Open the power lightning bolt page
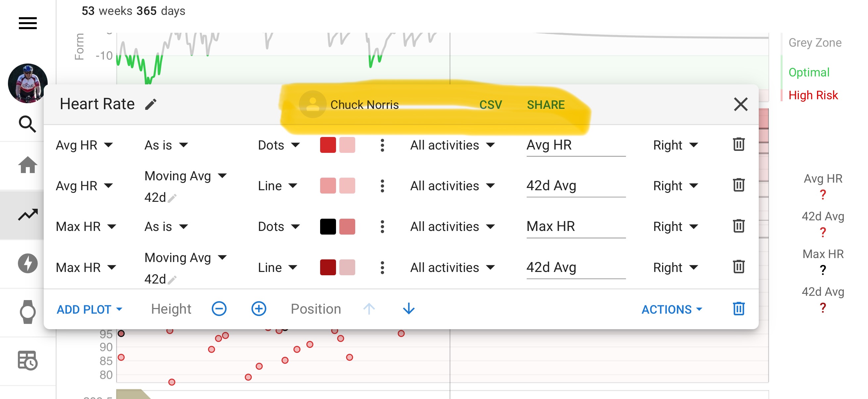 (x=27, y=263)
